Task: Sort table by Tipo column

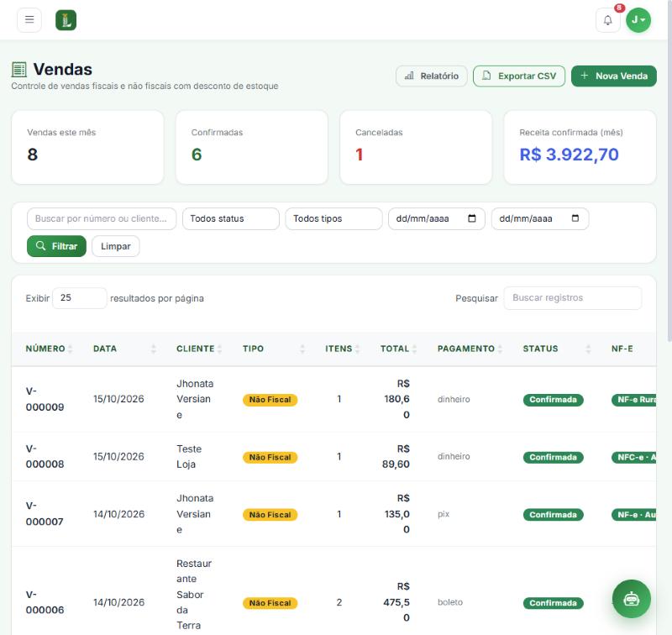Action: 274,349
